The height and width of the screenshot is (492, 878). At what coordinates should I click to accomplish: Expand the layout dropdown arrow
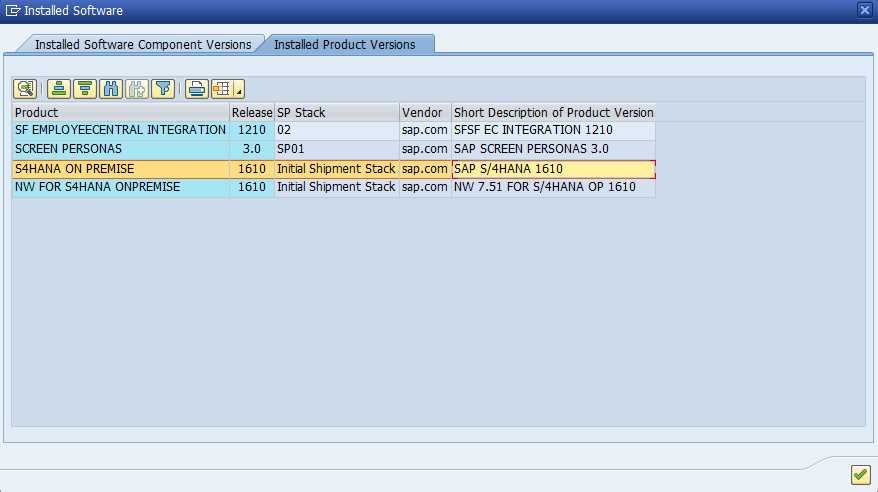pyautogui.click(x=239, y=90)
